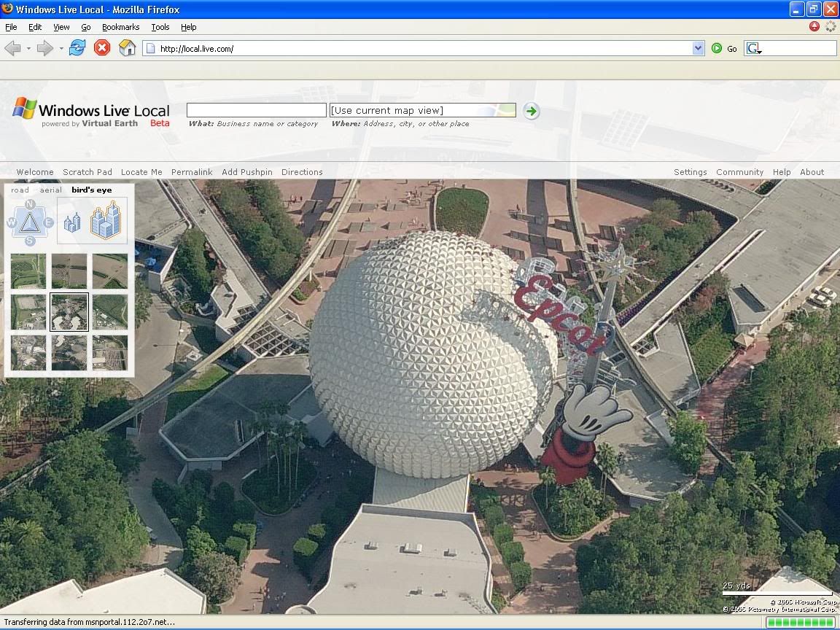Maximize or restore the Firefox window
840x630 pixels.
(813, 9)
